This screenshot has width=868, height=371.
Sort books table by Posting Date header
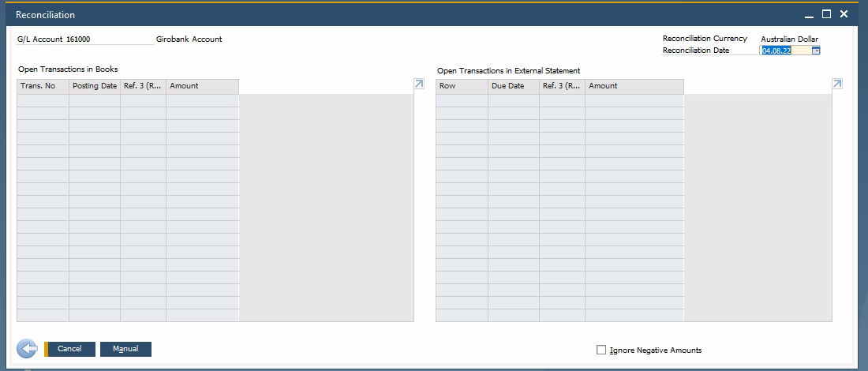click(x=95, y=86)
